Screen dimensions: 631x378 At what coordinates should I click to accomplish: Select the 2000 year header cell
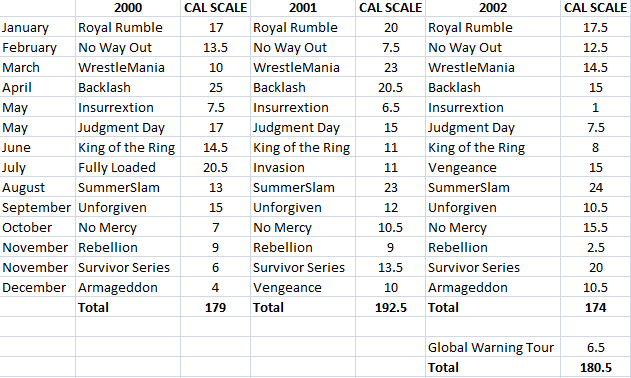128,8
